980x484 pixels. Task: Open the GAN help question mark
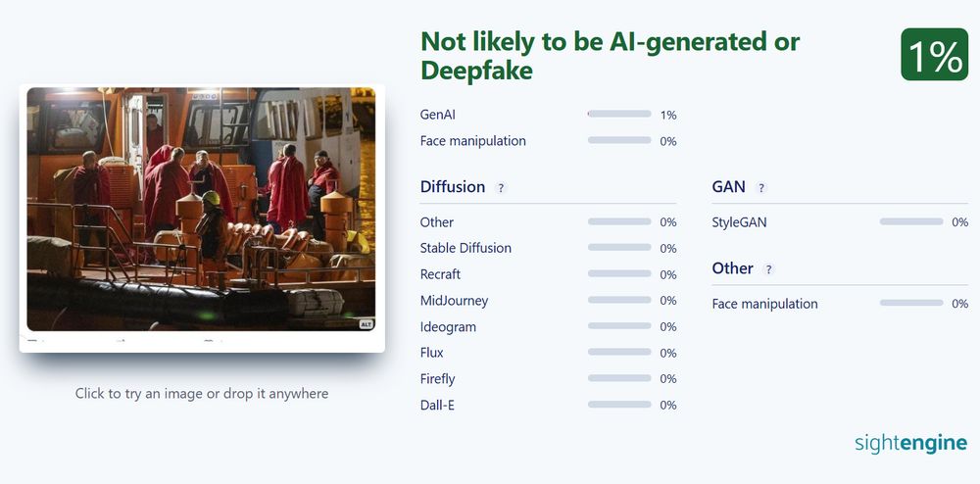pyautogui.click(x=761, y=187)
